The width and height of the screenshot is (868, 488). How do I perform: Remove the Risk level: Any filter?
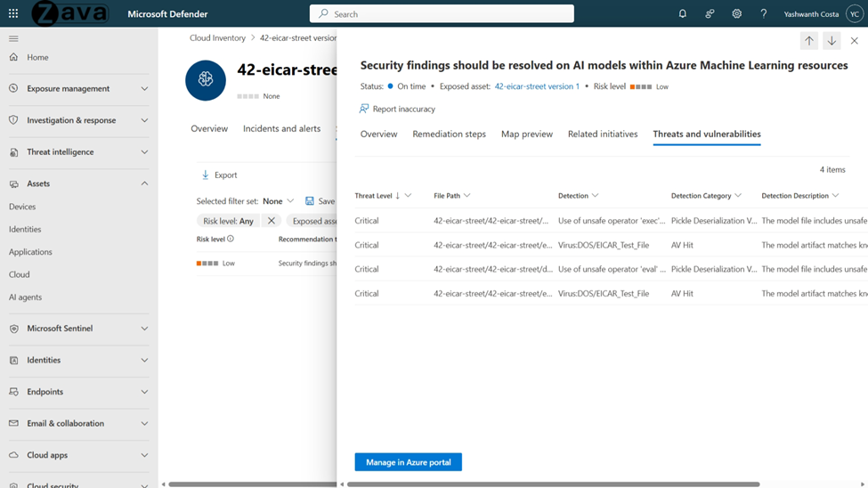(272, 221)
